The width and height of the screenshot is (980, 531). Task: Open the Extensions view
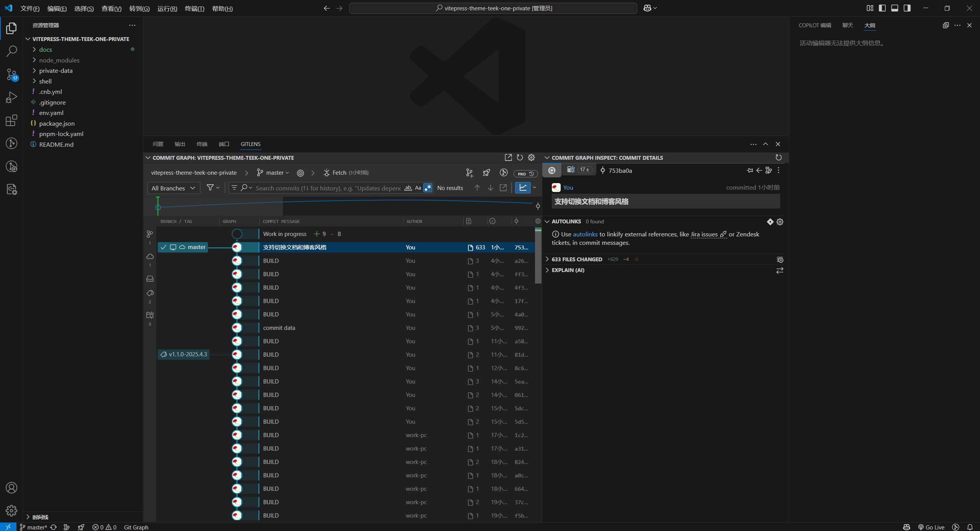pyautogui.click(x=11, y=120)
